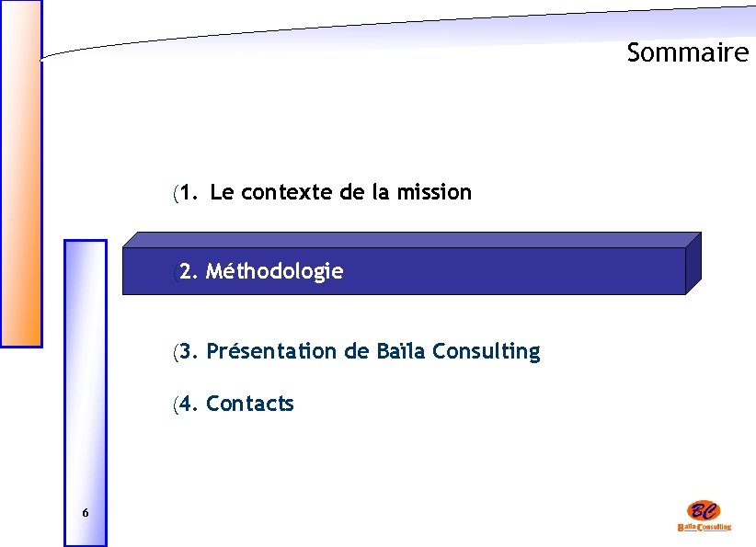Click the word "mission" in item 1
756x547 pixels.
(439, 193)
